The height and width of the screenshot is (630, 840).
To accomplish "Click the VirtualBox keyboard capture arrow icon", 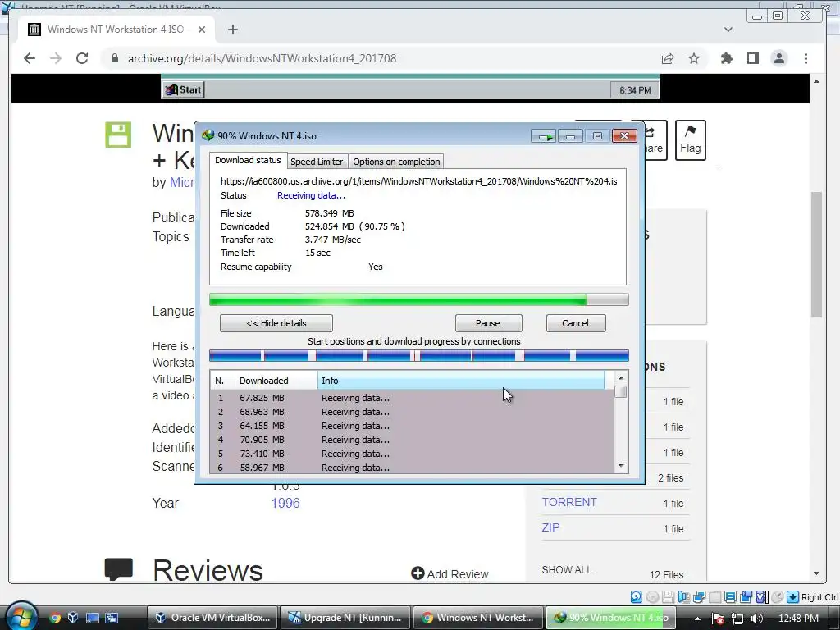I will coord(793,597).
